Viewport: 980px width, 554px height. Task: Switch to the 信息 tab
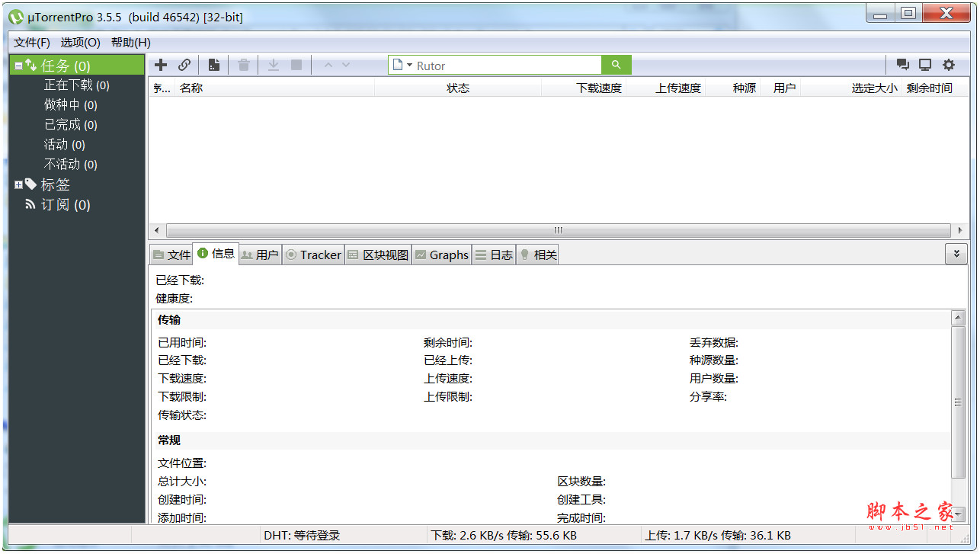216,254
